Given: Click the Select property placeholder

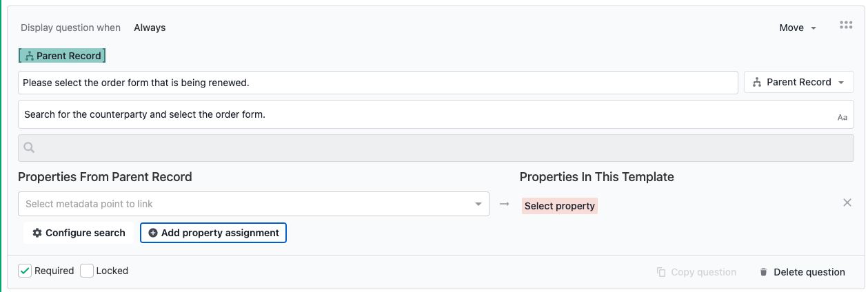Looking at the screenshot, I should [x=560, y=206].
